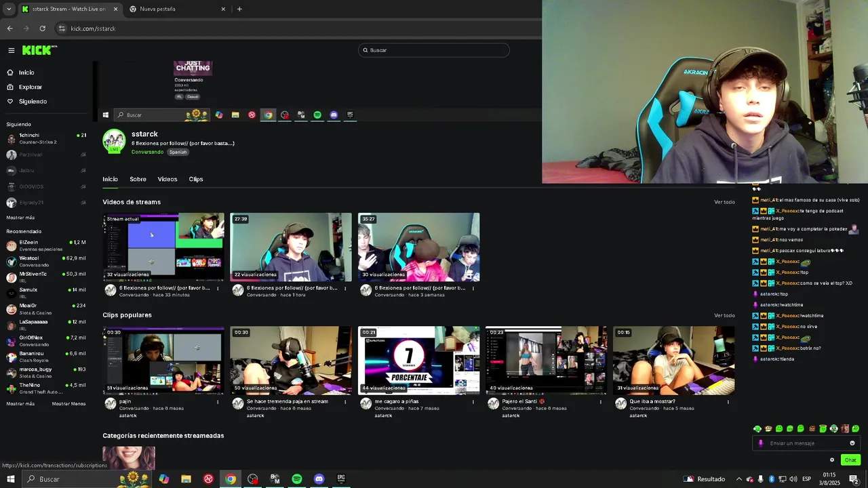Open Westcol recommended channel
The width and height of the screenshot is (868, 488).
46,261
